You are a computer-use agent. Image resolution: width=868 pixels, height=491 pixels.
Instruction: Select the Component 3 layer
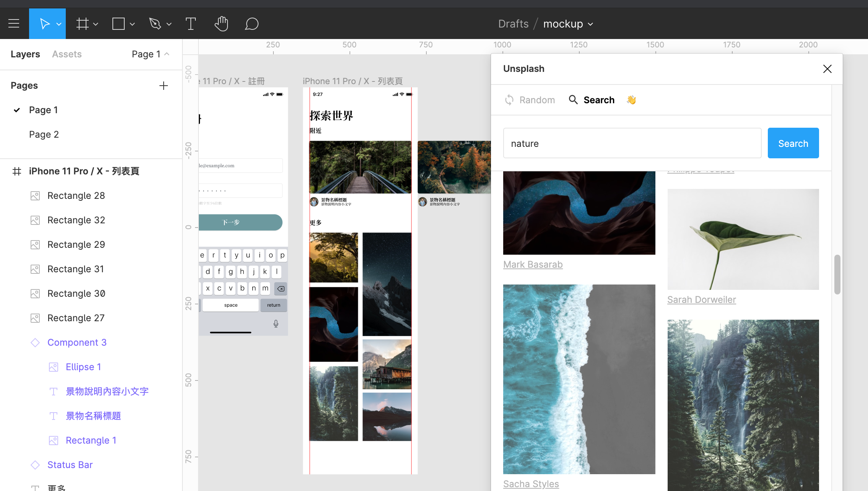click(77, 343)
